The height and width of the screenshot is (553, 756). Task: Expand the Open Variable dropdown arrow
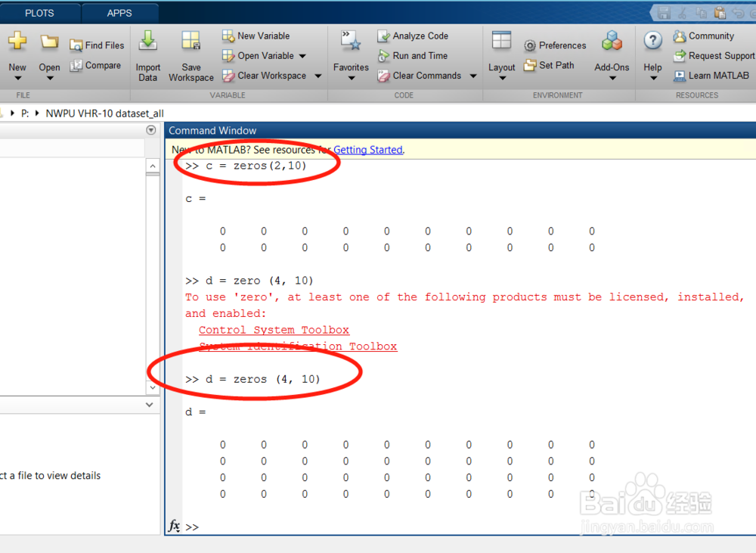[302, 56]
